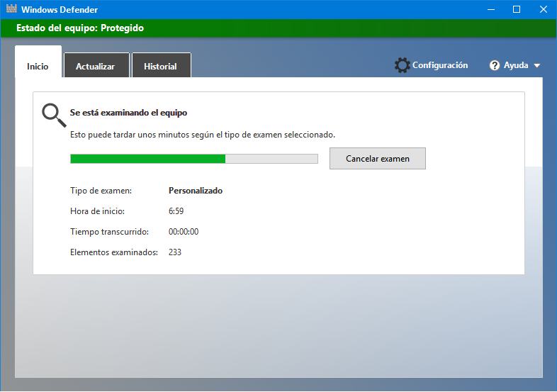Click elapsed time value 00:00:00
This screenshot has width=557, height=392.
click(x=184, y=232)
